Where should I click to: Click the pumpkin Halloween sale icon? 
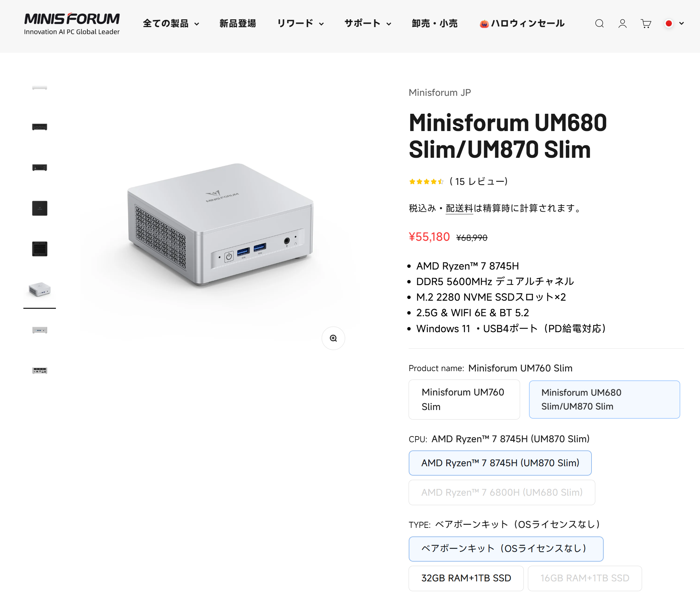click(x=484, y=24)
